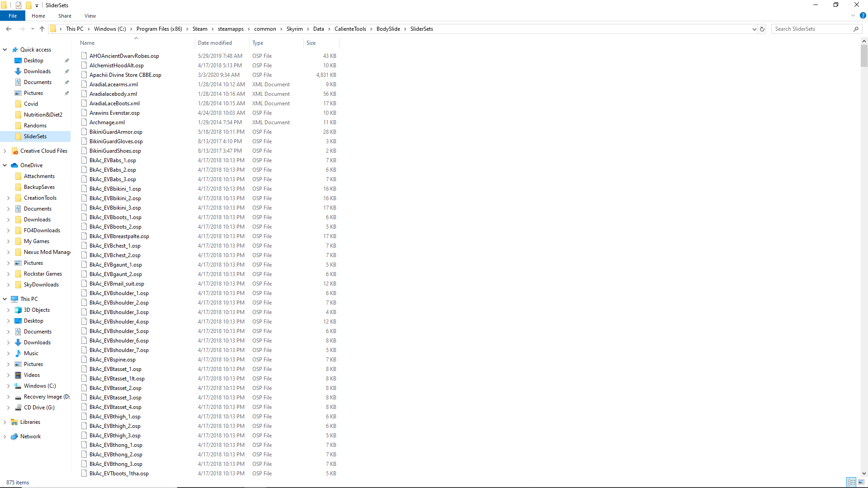Click the Properties quick access toolbar icon
This screenshot has width=868, height=488.
tap(19, 5)
